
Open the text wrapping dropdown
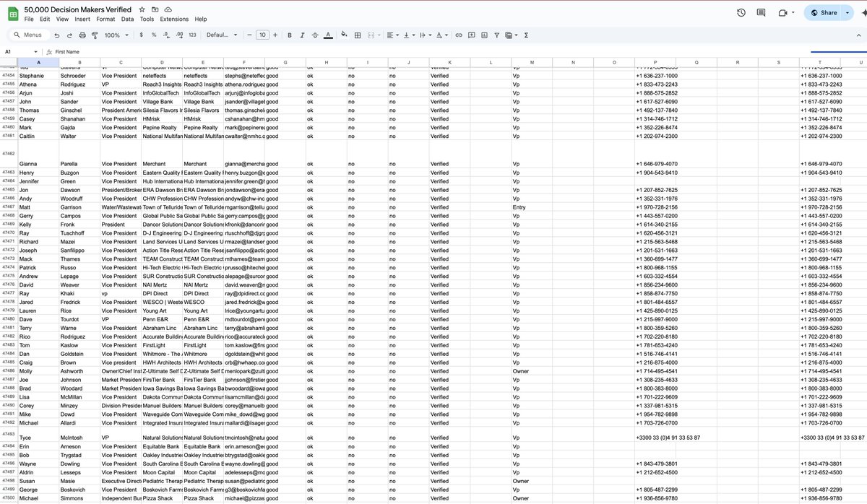pos(425,35)
